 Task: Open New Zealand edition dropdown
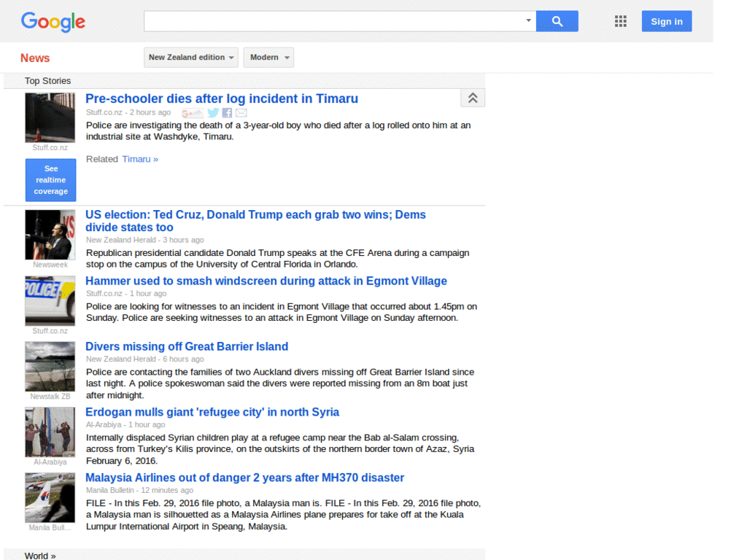(191, 58)
